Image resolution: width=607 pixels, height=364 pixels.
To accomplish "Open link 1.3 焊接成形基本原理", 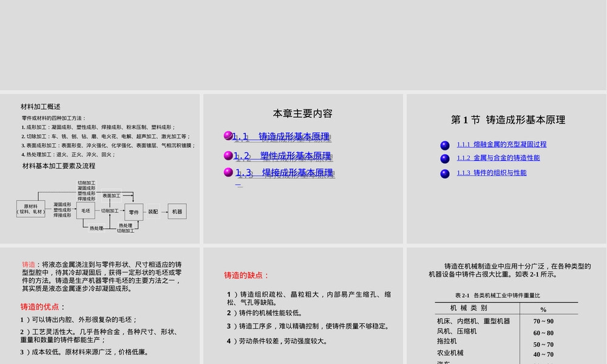I will (x=284, y=172).
